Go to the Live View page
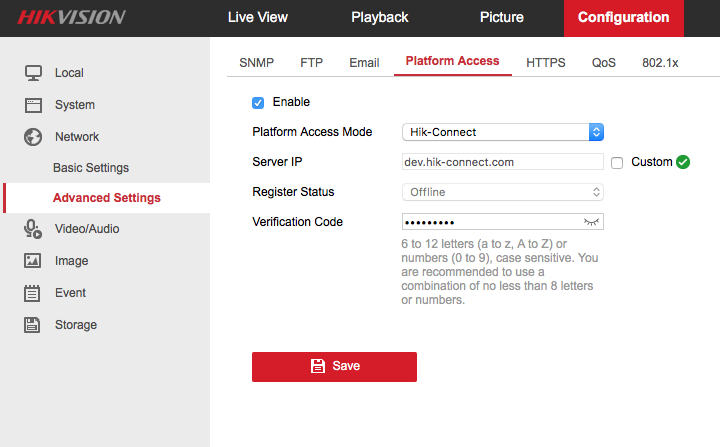The image size is (720, 447). tap(257, 17)
